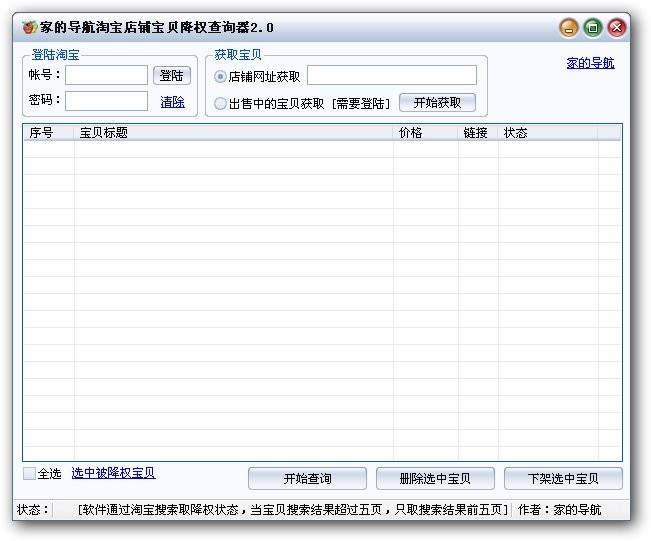
Task: Minimize the window with the orange button
Action: tap(569, 28)
